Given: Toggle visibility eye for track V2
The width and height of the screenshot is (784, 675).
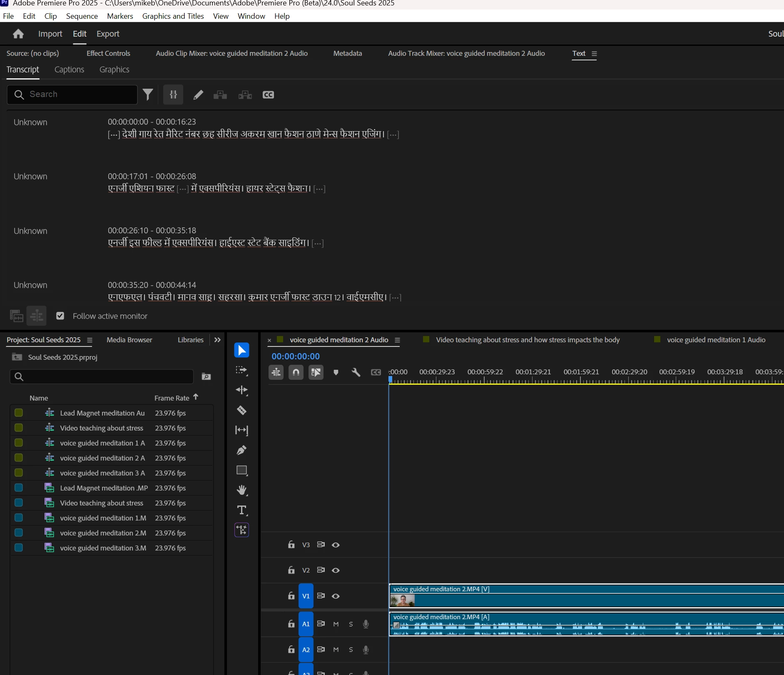Looking at the screenshot, I should (336, 570).
